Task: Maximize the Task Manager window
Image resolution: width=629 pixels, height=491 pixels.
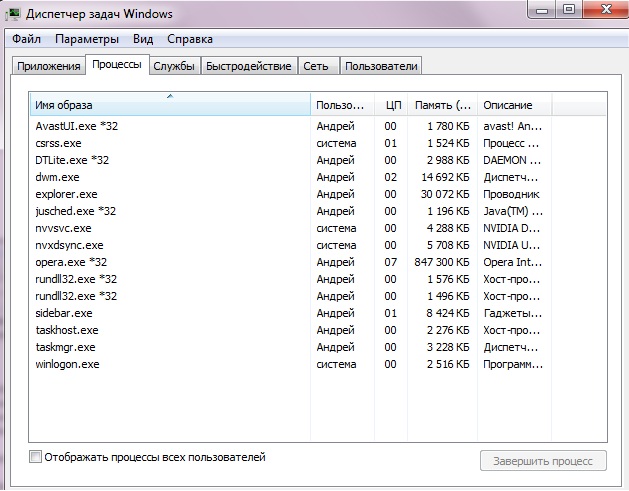Action: click(569, 10)
